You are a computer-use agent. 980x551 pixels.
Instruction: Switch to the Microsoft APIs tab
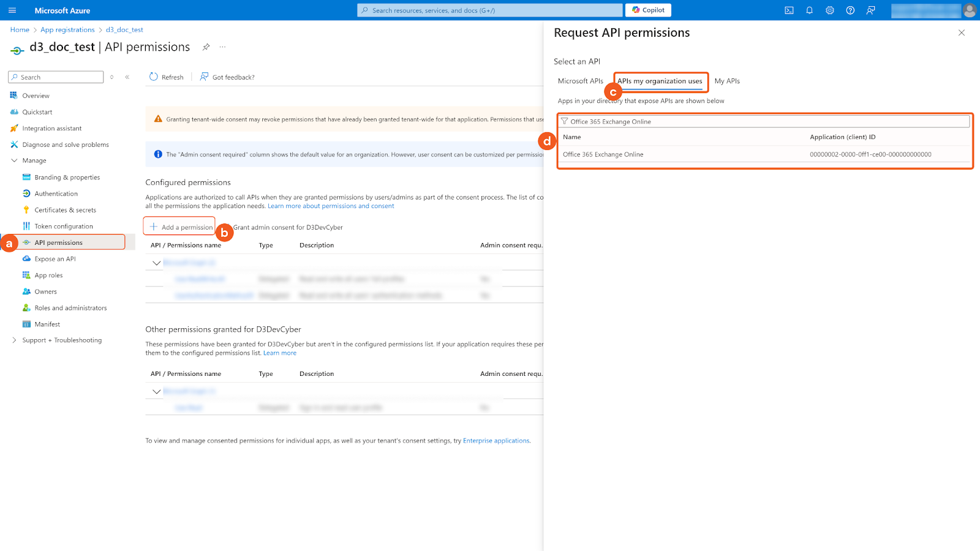(x=579, y=81)
